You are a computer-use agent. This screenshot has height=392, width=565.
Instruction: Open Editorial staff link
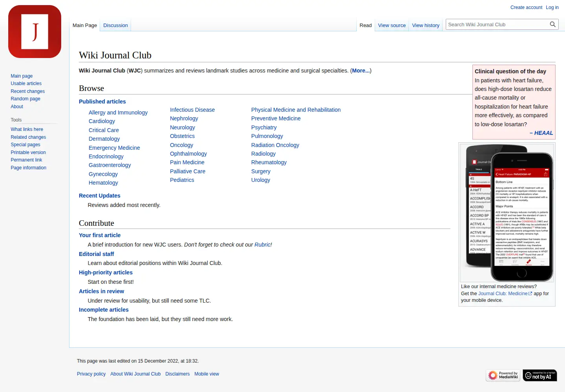coord(97,254)
